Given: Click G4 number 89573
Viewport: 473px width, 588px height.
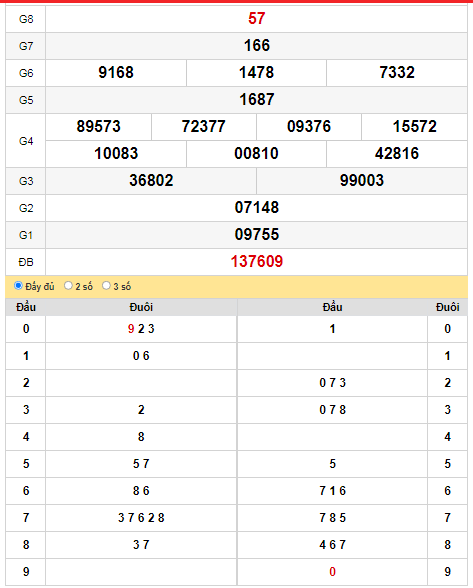Looking at the screenshot, I should (99, 126).
